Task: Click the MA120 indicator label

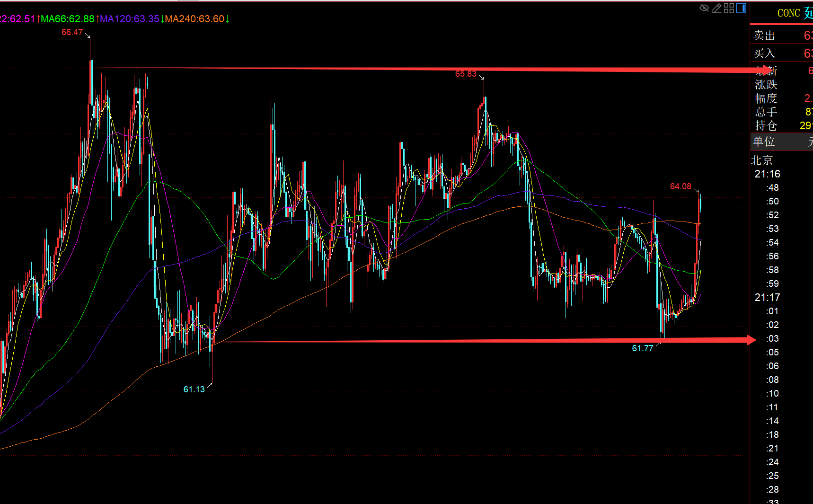Action: pyautogui.click(x=130, y=19)
